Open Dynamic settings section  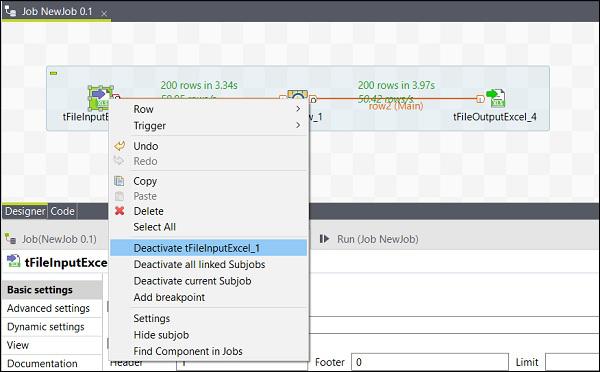pos(52,326)
